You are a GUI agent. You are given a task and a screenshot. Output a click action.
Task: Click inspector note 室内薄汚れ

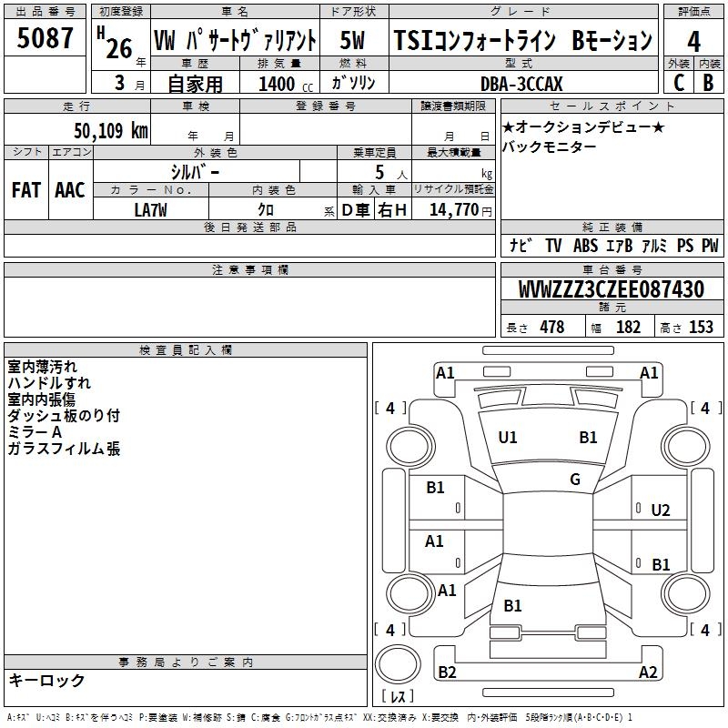42,367
